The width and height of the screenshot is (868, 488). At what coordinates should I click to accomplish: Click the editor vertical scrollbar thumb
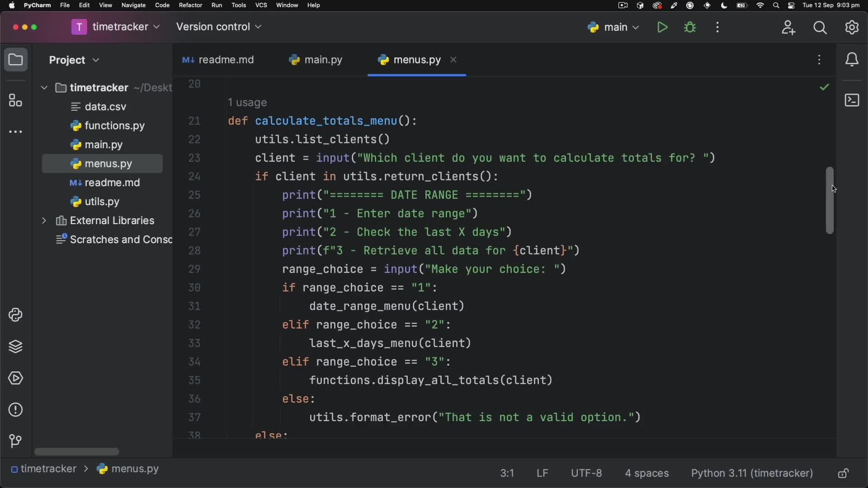[x=830, y=200]
